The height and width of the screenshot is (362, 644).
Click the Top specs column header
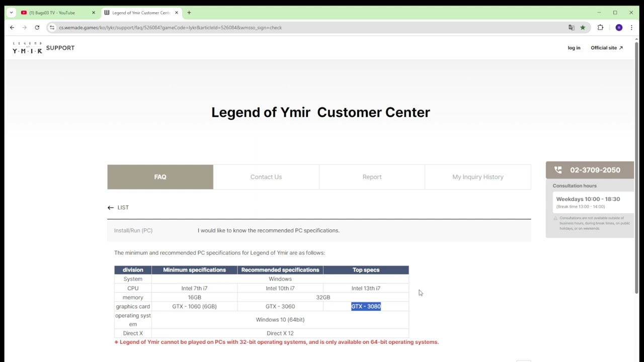tap(366, 270)
